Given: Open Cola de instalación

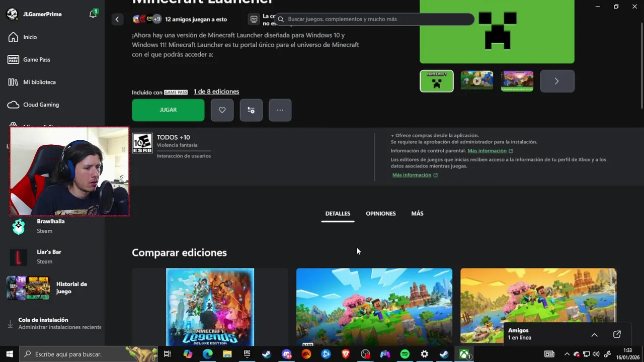Looking at the screenshot, I should click(x=54, y=323).
